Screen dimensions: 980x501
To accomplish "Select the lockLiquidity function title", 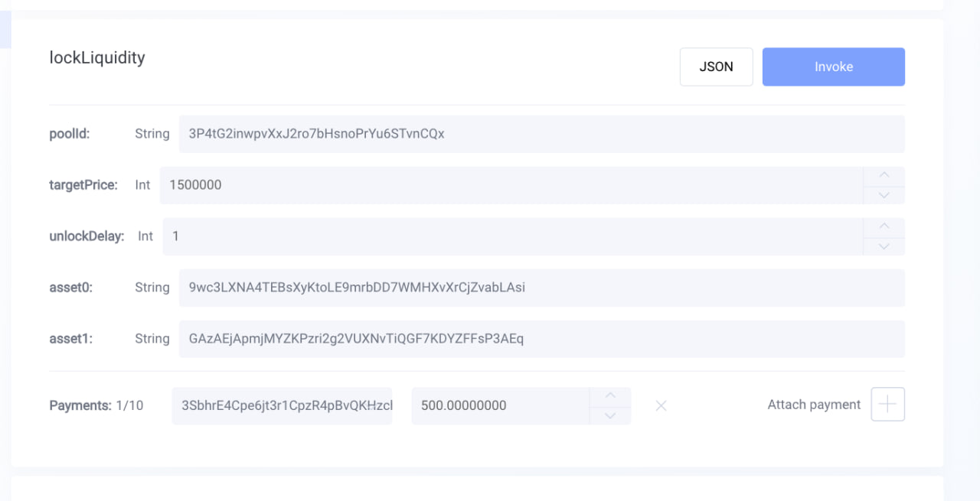I will [97, 57].
